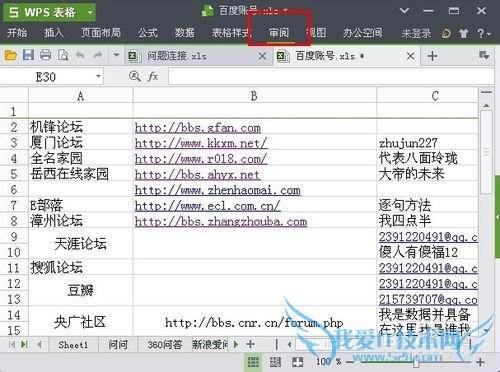Click the Redo arrow
The height and width of the screenshot is (372, 500).
pyautogui.click(x=98, y=55)
